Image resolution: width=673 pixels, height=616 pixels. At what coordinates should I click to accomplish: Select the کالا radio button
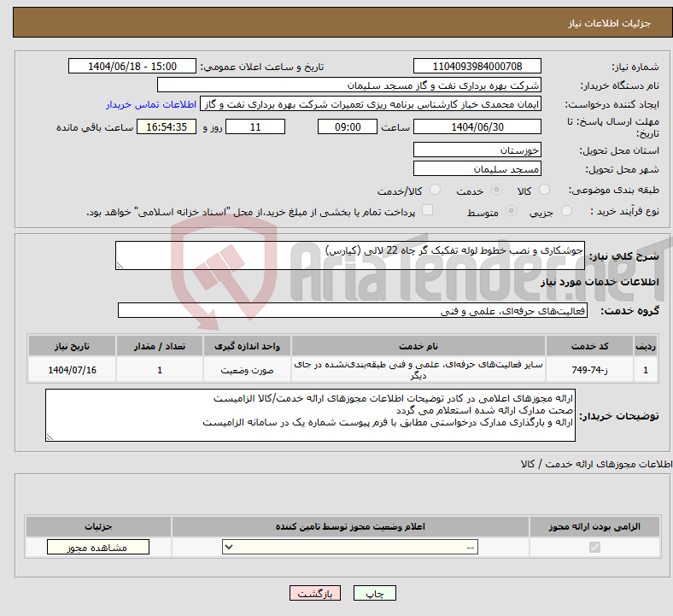[544, 190]
